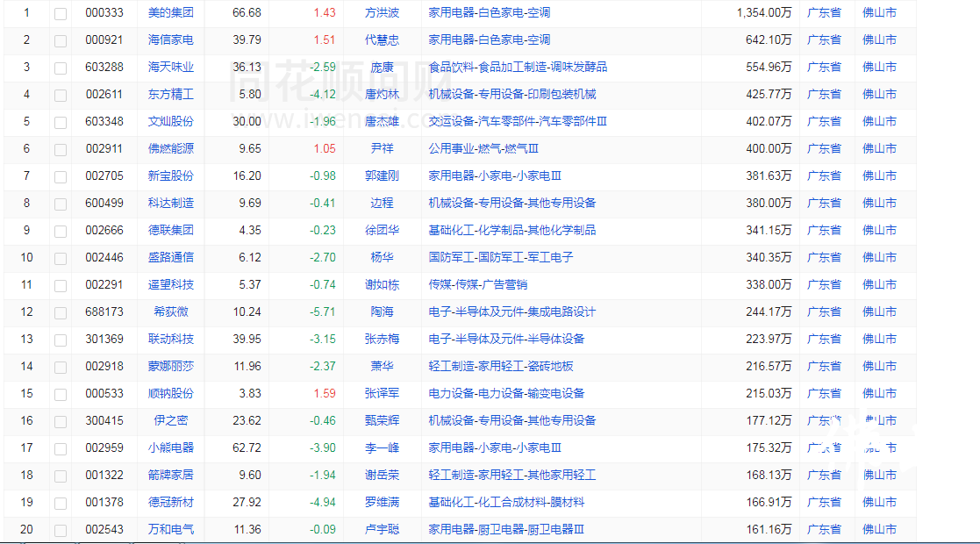Screen dimensions: 980x544
Task: Open the 希荻微 stock link
Action: [170, 312]
